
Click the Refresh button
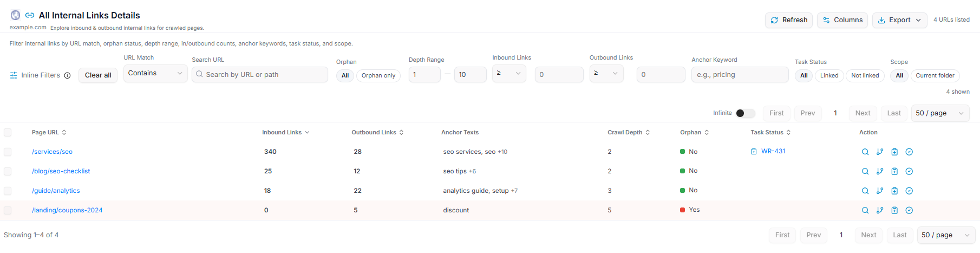789,20
